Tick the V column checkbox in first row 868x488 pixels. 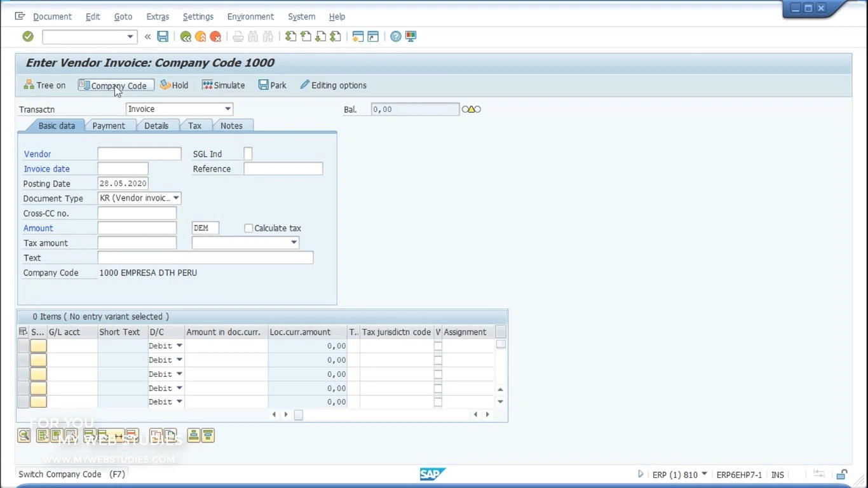click(x=438, y=346)
